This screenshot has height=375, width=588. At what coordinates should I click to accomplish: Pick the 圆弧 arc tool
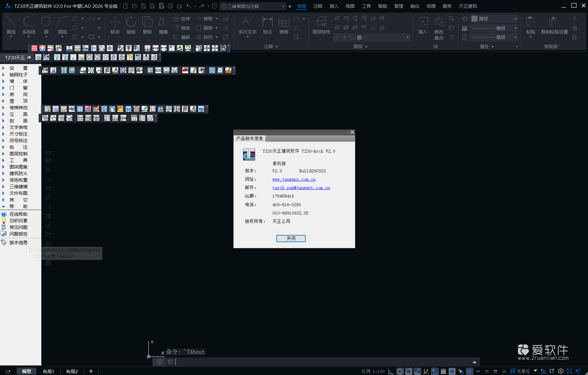(62, 25)
